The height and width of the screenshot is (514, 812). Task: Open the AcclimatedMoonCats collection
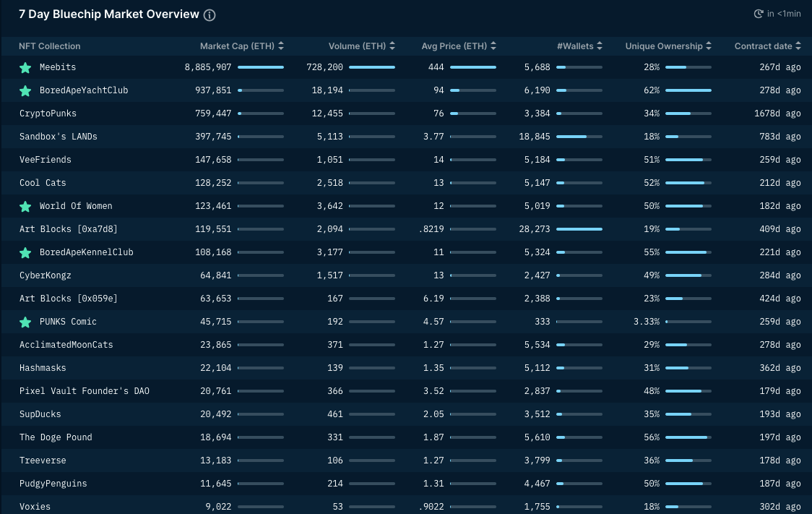66,345
